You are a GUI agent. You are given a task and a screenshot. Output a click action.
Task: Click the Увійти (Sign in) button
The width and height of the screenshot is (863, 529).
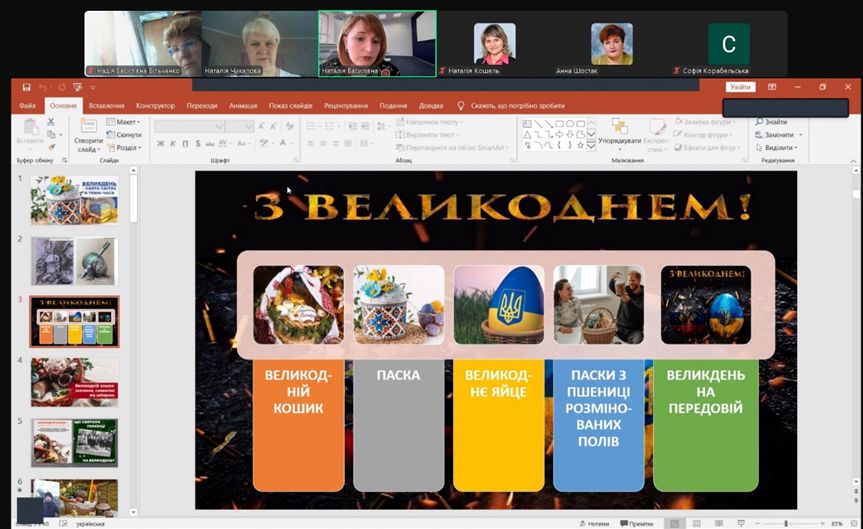tap(740, 87)
